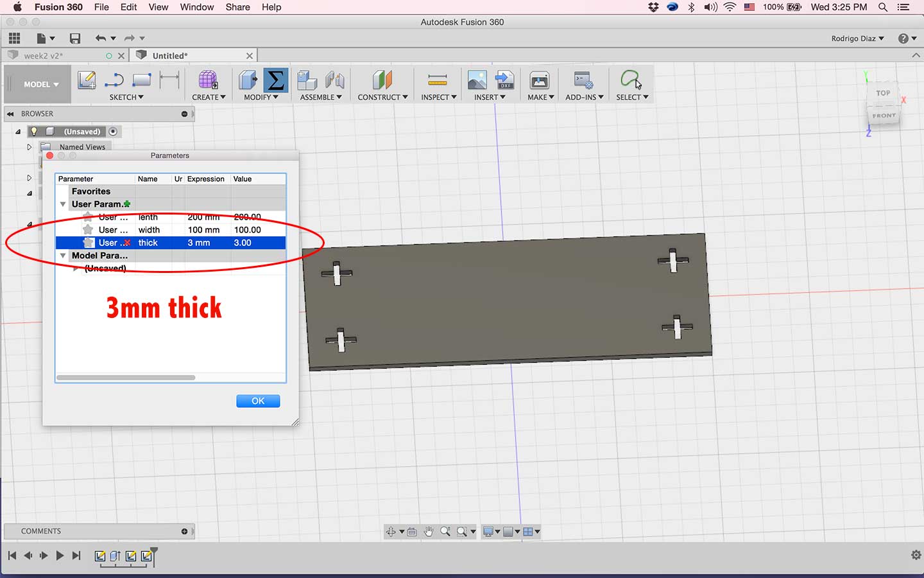Delete the thick parameter red X

point(127,243)
